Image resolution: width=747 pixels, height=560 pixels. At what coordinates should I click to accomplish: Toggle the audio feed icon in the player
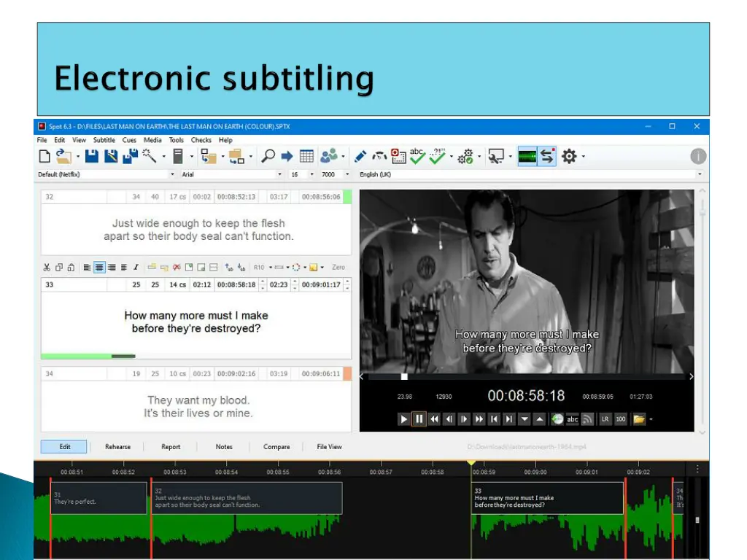pyautogui.click(x=587, y=419)
